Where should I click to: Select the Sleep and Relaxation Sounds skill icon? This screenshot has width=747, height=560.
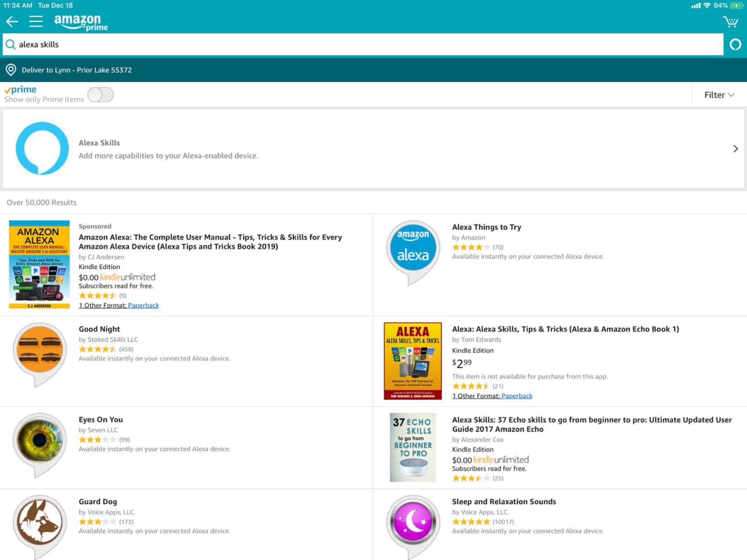pyautogui.click(x=413, y=521)
